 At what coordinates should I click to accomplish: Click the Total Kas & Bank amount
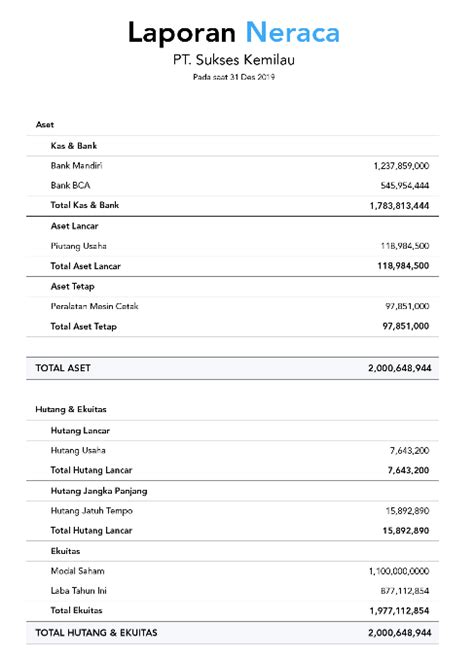click(x=399, y=205)
